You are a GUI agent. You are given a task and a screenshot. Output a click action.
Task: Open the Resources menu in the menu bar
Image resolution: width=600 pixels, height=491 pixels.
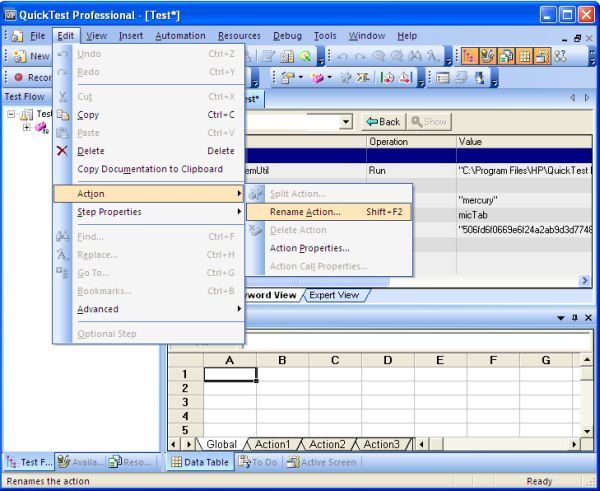[x=239, y=36]
